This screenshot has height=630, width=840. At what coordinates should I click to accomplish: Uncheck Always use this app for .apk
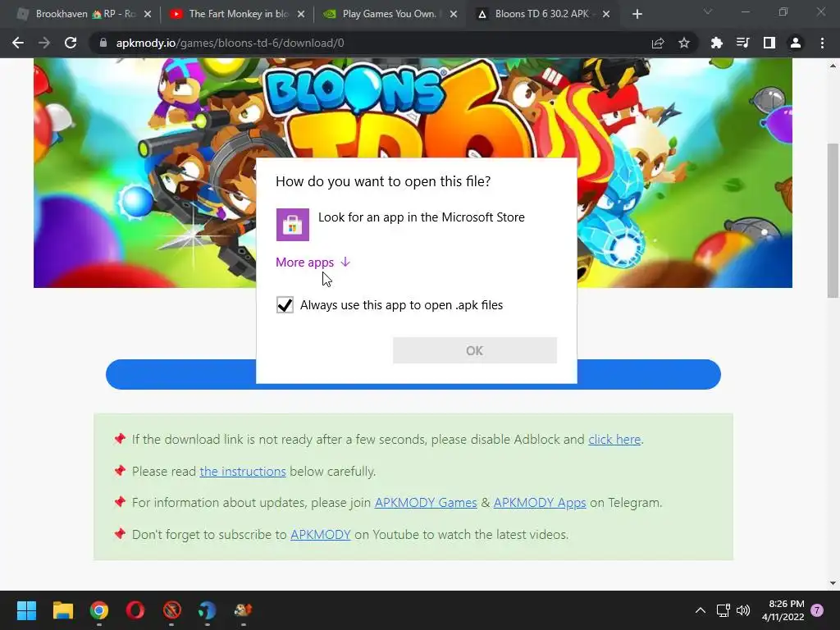pyautogui.click(x=285, y=305)
